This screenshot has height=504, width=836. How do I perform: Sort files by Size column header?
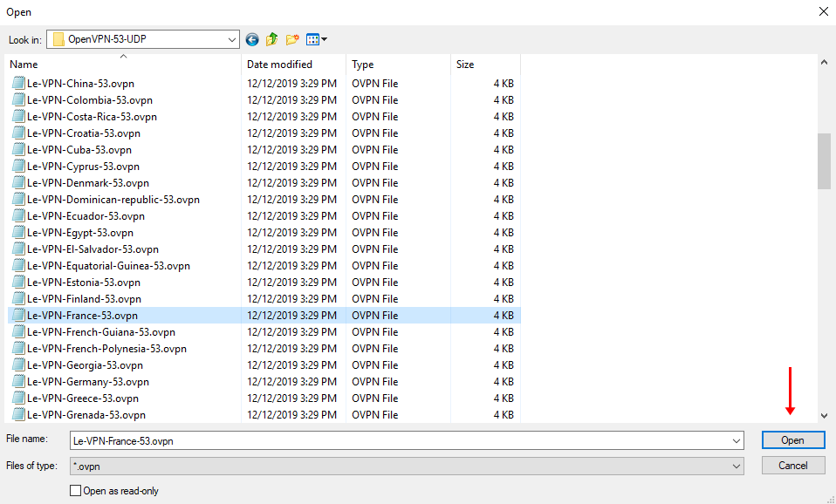[485, 64]
